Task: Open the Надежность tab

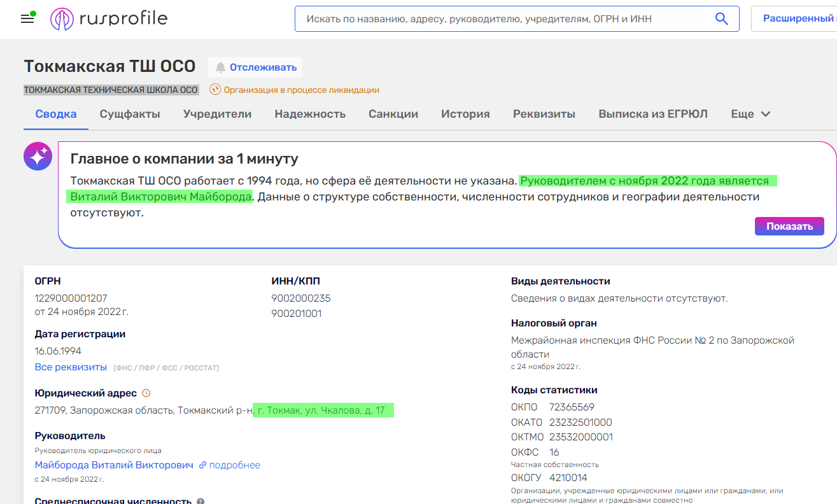Action: [x=310, y=113]
